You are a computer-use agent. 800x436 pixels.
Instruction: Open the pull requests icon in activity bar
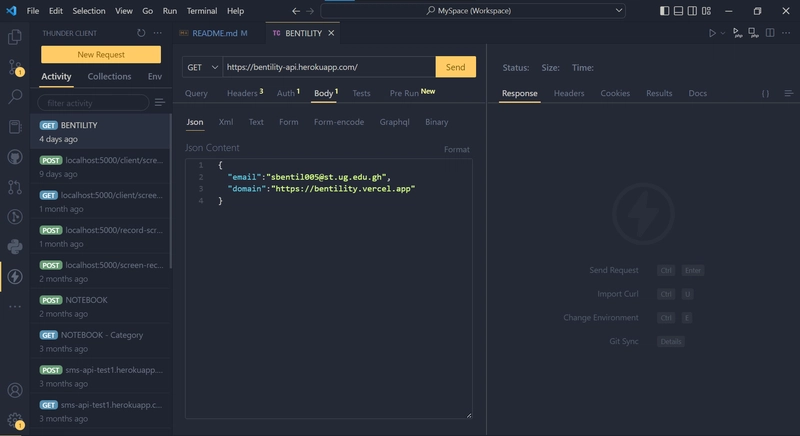click(x=15, y=187)
